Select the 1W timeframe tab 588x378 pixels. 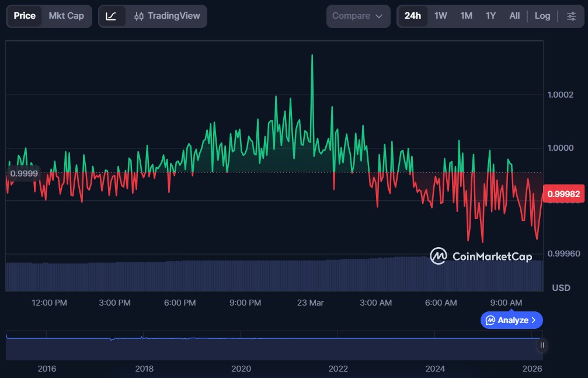(x=441, y=16)
